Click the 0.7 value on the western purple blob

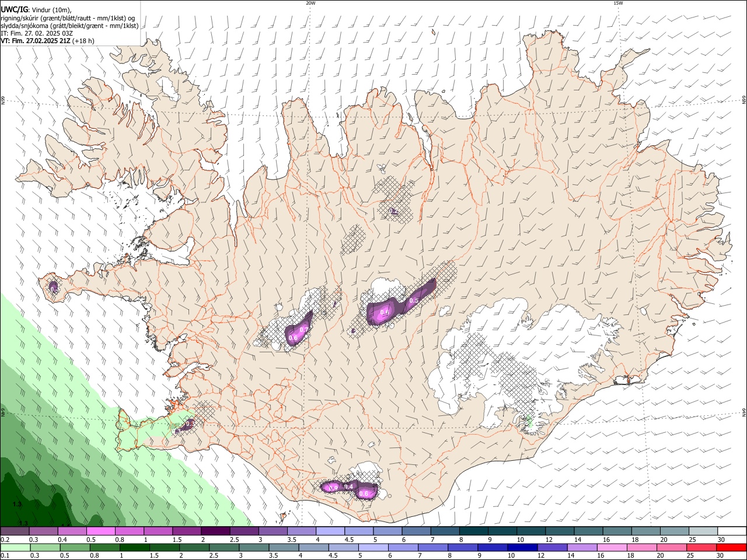click(x=303, y=330)
